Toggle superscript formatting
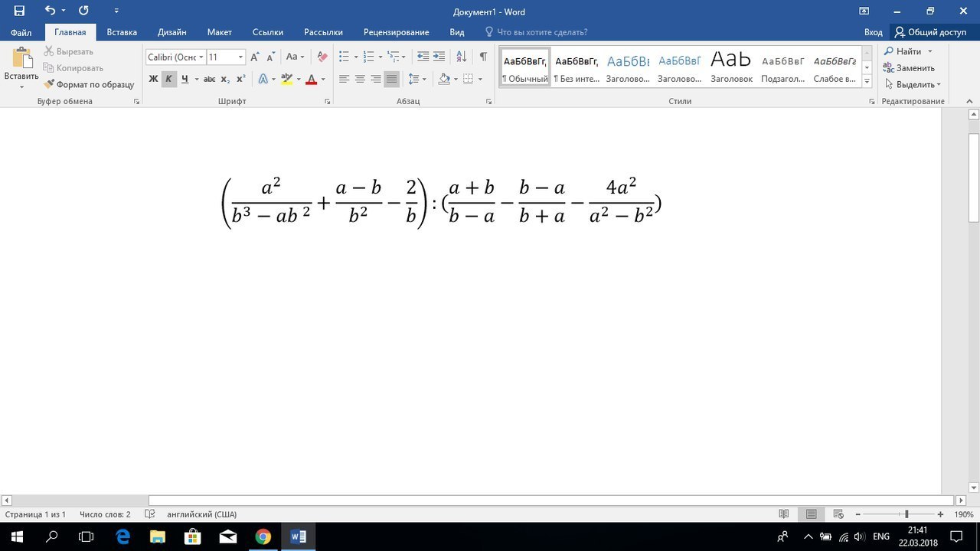The width and height of the screenshot is (980, 551). [240, 79]
